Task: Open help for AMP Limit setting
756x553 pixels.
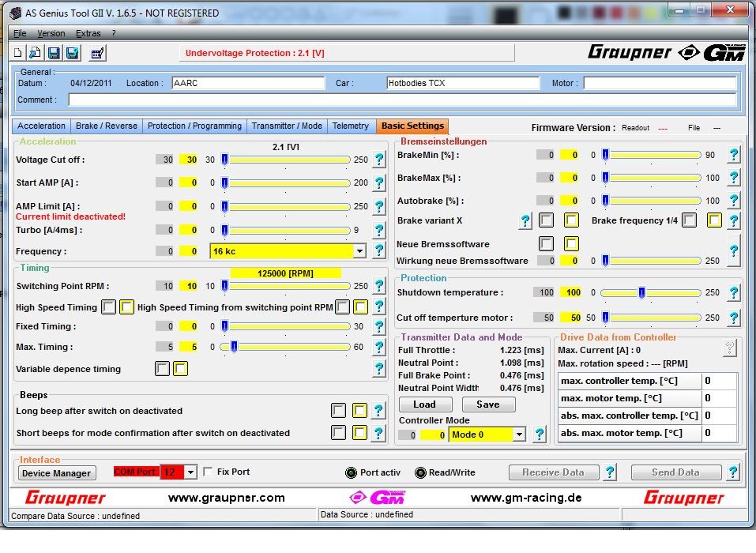Action: (379, 206)
